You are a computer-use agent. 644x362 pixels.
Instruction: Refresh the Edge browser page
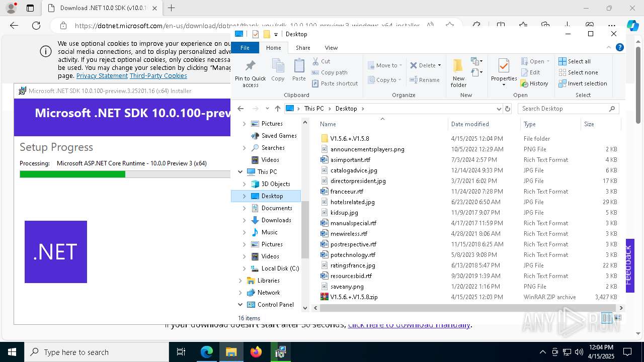point(36,26)
